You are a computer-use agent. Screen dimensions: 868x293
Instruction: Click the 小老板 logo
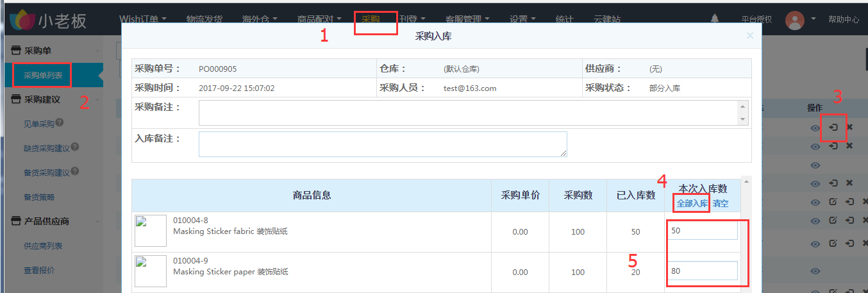click(x=48, y=19)
